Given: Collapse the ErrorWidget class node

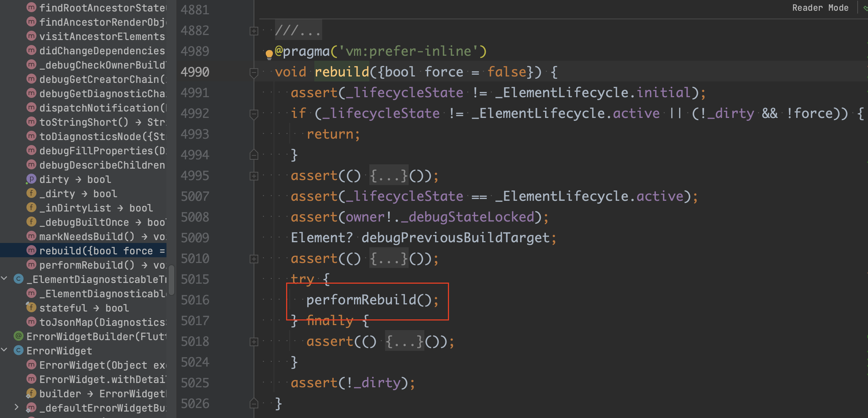Looking at the screenshot, I should coord(4,350).
